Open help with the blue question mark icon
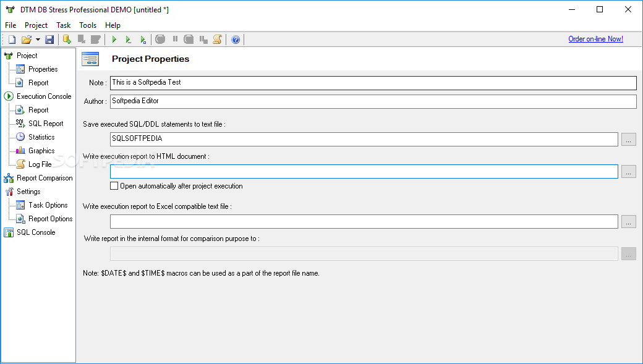This screenshot has width=643, height=364. click(x=236, y=40)
